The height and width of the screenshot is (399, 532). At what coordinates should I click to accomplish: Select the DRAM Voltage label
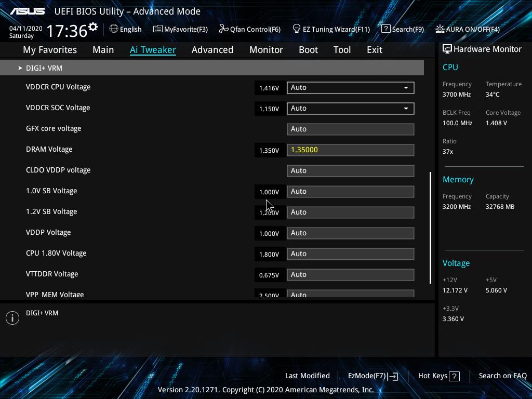(x=49, y=149)
